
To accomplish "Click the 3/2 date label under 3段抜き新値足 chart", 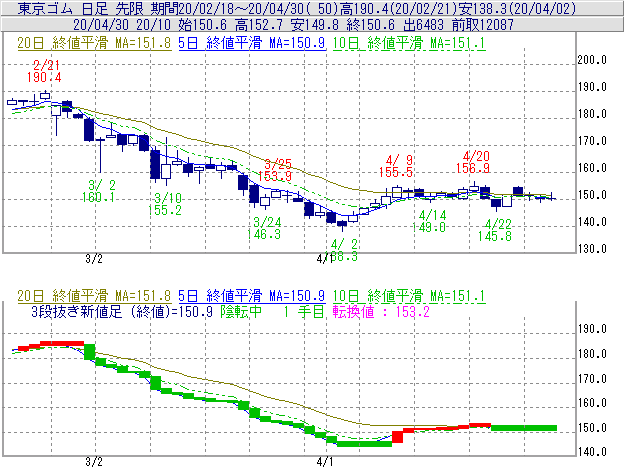I will tap(94, 462).
